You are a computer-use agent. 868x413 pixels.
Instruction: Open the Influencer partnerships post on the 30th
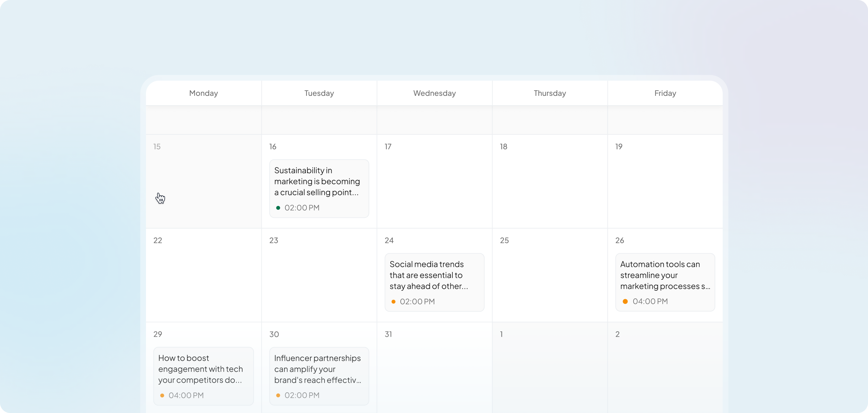tap(318, 376)
